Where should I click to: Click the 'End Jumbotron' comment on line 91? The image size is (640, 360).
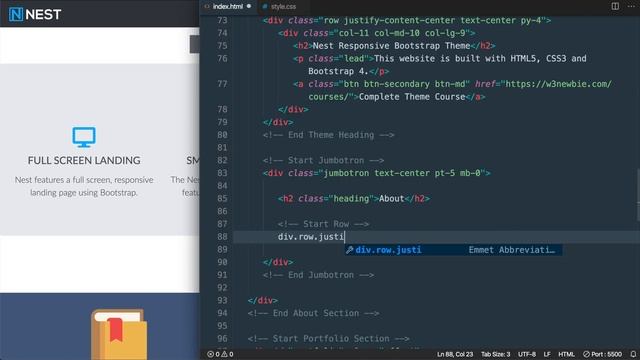coord(318,275)
